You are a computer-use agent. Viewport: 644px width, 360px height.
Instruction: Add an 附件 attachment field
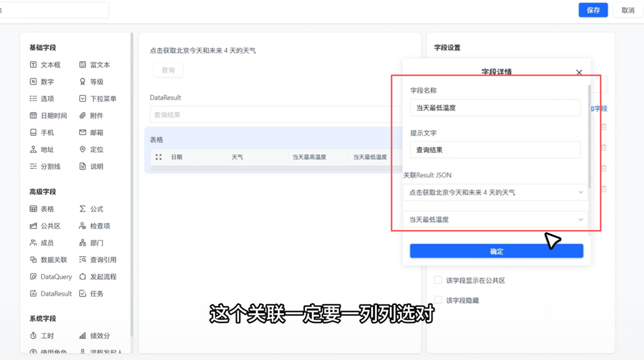91,115
